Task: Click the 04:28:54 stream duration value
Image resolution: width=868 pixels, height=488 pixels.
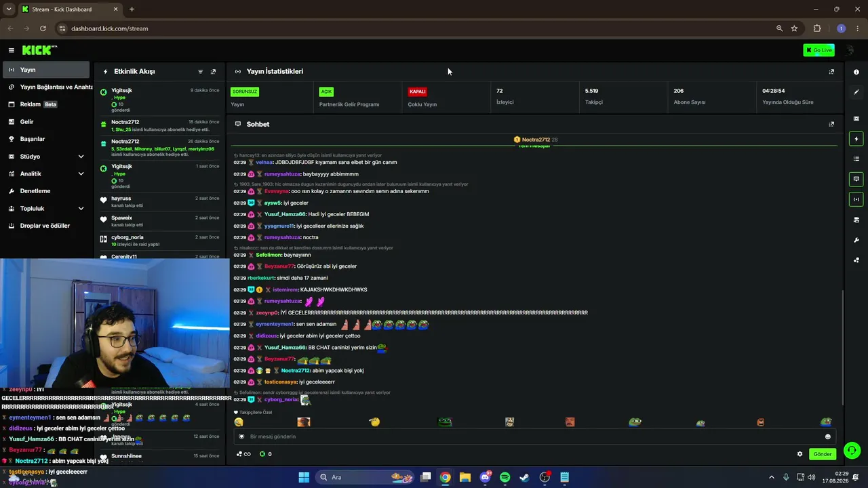Action: [x=773, y=91]
